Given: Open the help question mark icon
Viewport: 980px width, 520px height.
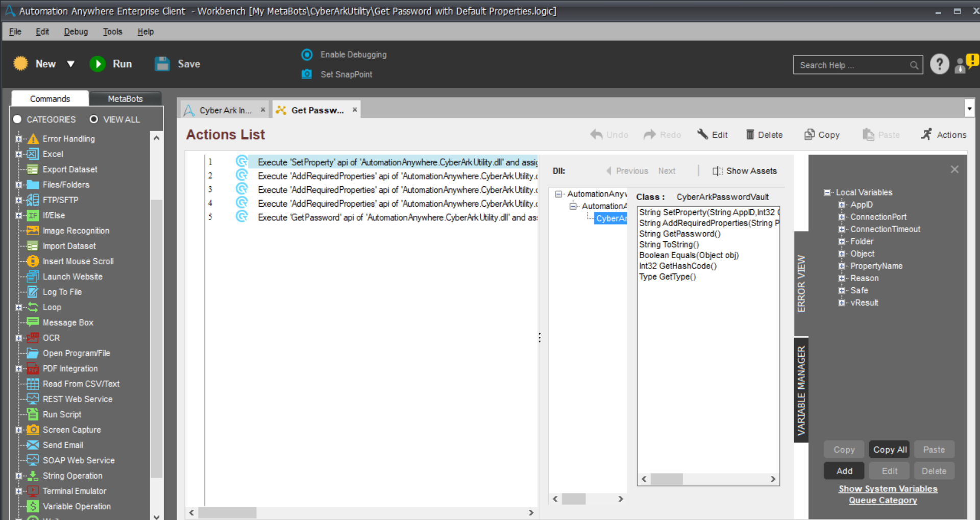Looking at the screenshot, I should [x=939, y=64].
